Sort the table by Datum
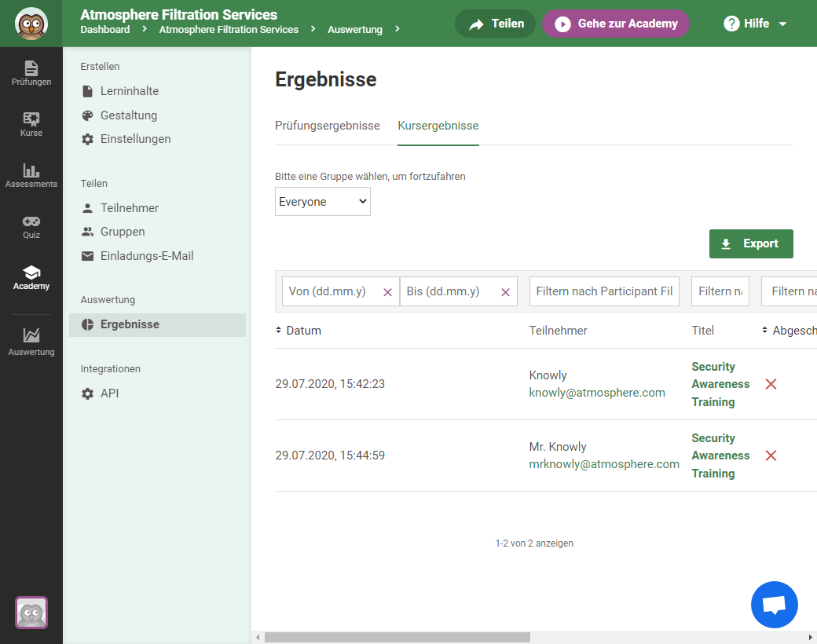The image size is (817, 644). tap(299, 331)
